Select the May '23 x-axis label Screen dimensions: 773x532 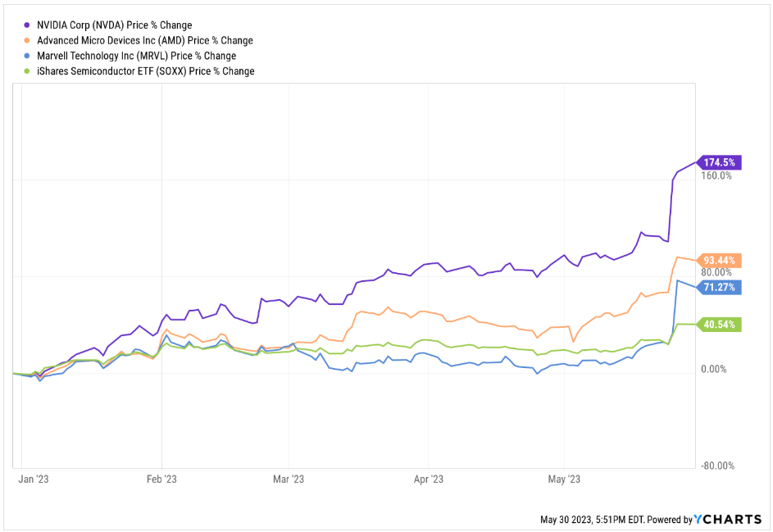[x=562, y=479]
